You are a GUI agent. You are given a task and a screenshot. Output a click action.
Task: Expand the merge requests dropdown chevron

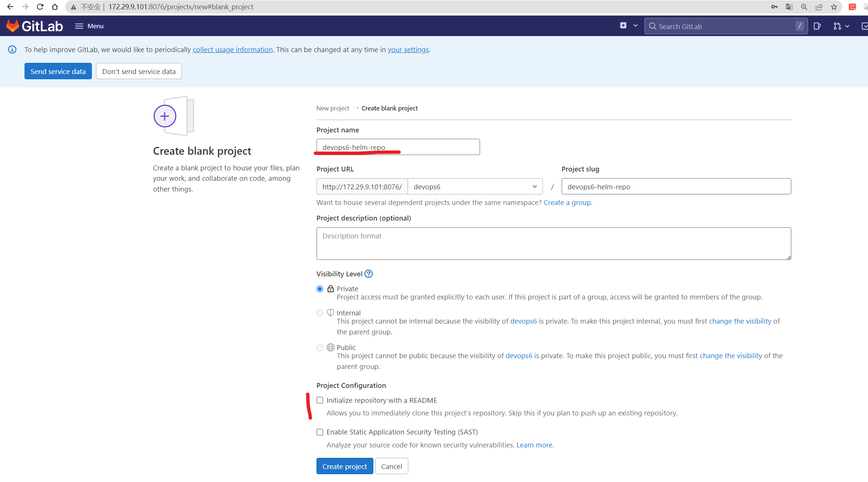[847, 26]
